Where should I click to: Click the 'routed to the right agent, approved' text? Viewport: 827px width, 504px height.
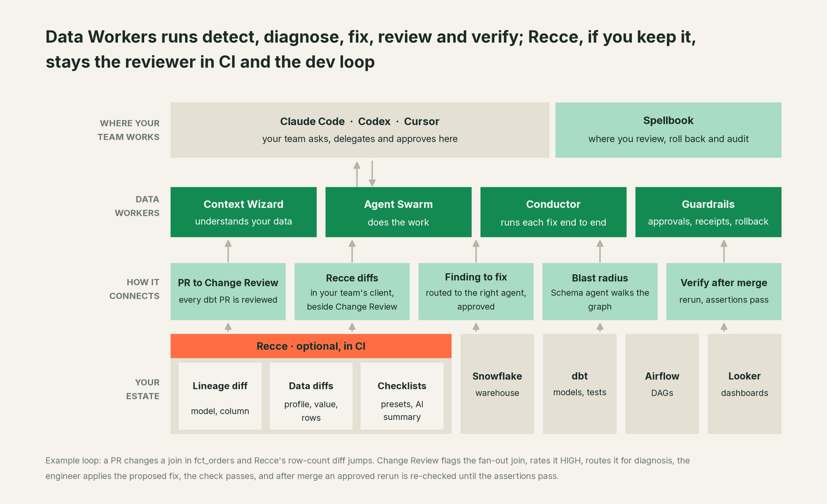click(x=476, y=300)
